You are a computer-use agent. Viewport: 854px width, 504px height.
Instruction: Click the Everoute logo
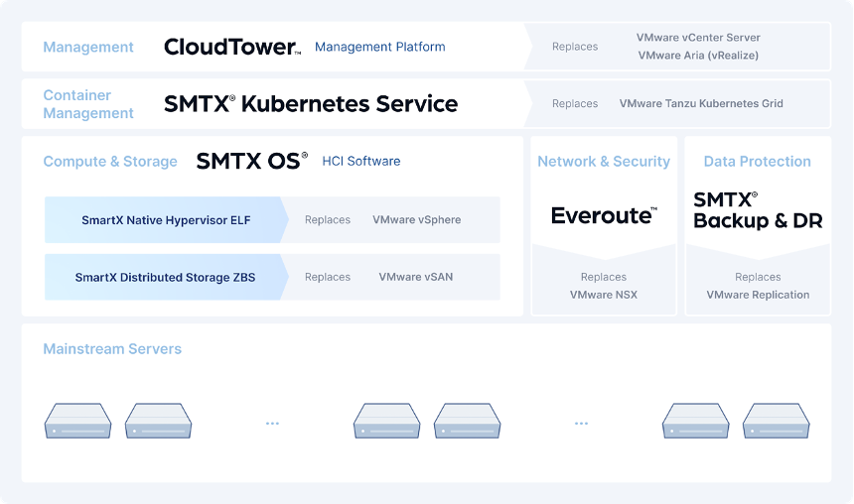[x=604, y=215]
